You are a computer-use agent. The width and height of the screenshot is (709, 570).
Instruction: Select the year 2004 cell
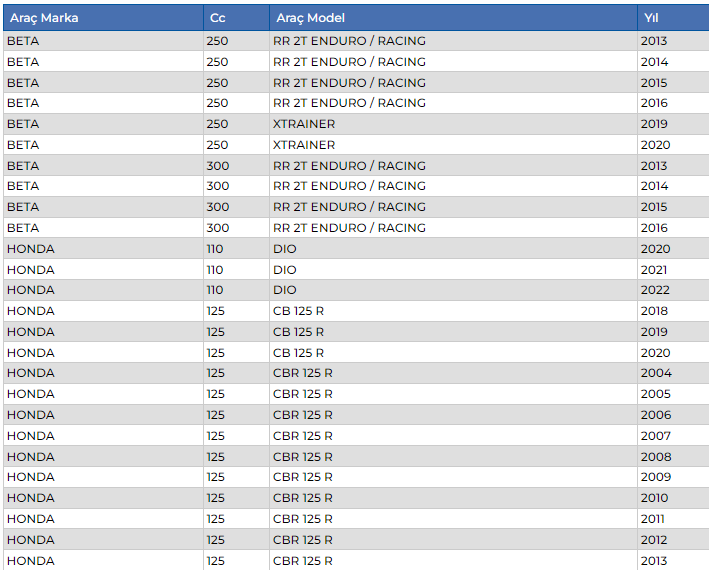click(656, 373)
